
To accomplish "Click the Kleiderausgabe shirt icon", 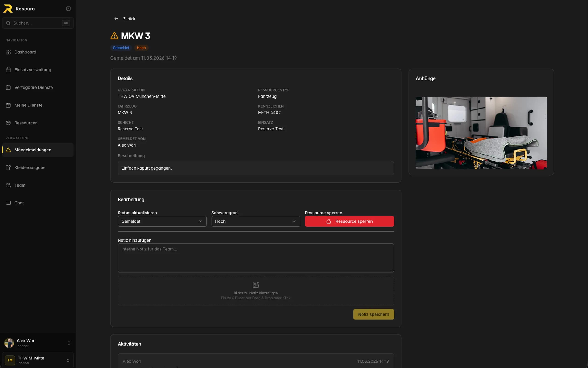I will [x=8, y=167].
